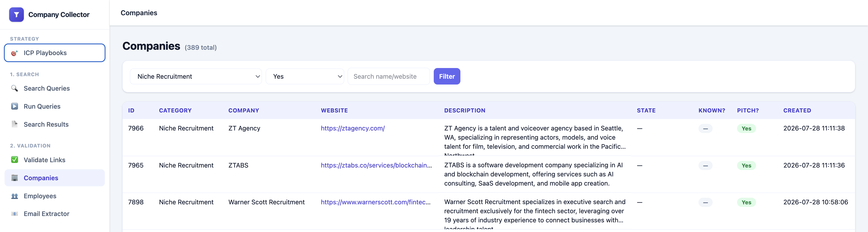
Task: Click ID 7965 cell
Action: point(136,165)
